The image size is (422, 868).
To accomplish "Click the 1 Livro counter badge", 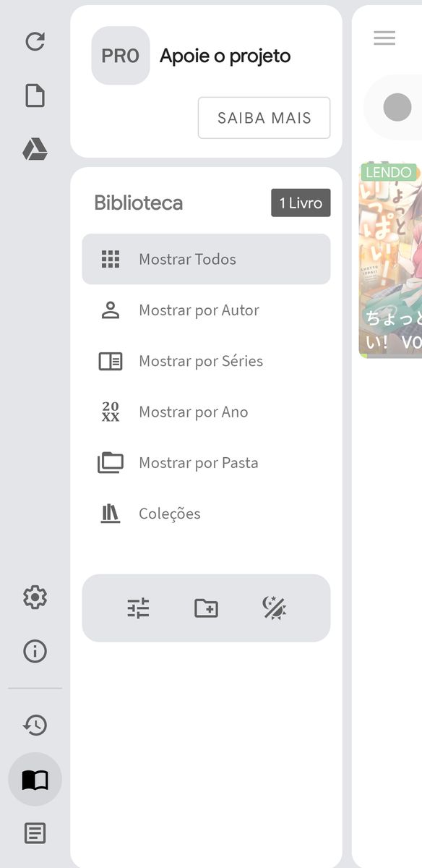I will click(301, 203).
